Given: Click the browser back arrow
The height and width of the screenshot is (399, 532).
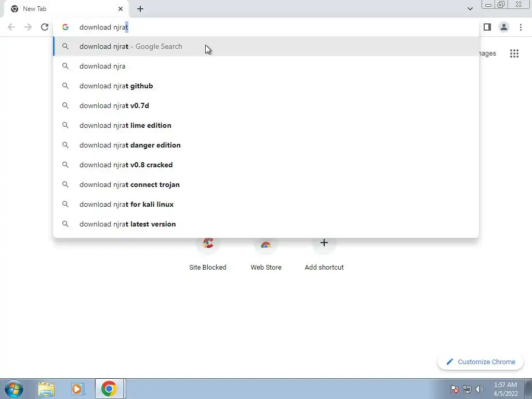Looking at the screenshot, I should 11,27.
